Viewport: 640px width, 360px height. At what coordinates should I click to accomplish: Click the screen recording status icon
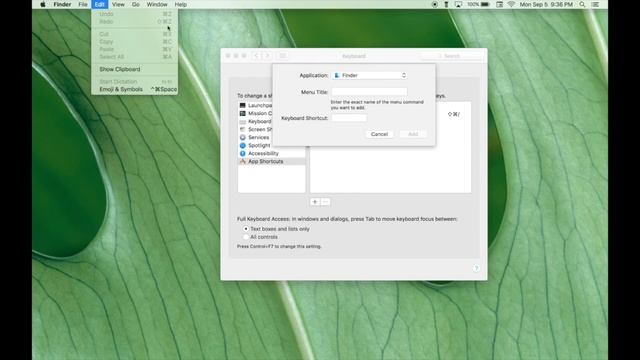[435, 4]
